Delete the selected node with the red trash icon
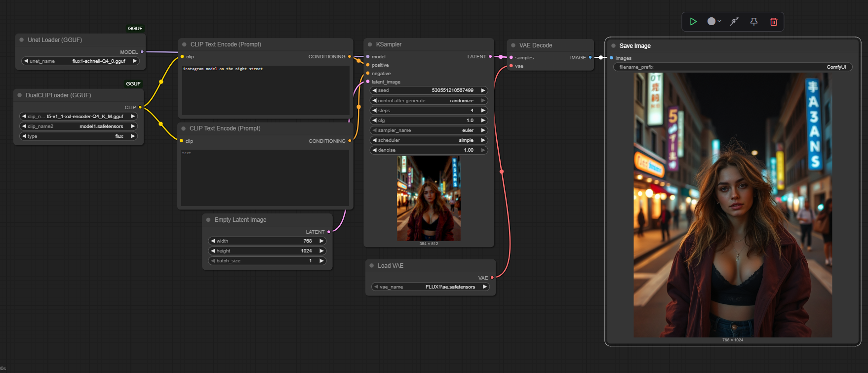 [774, 22]
